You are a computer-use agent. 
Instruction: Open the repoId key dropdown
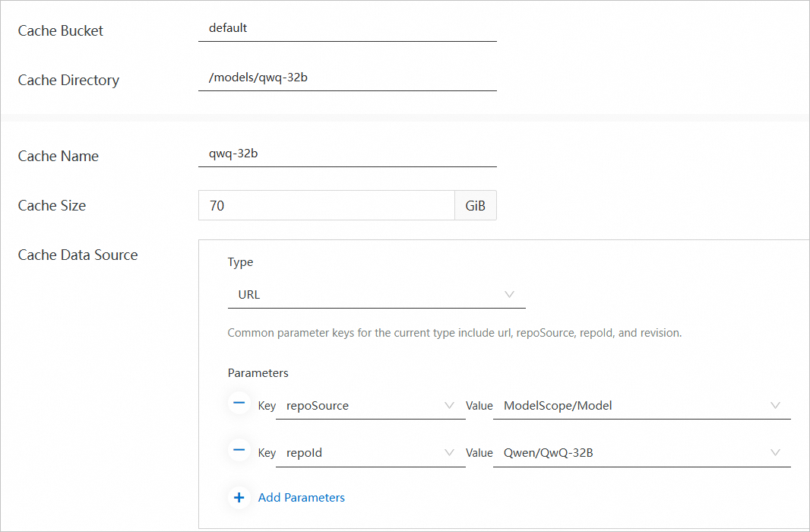click(x=362, y=453)
